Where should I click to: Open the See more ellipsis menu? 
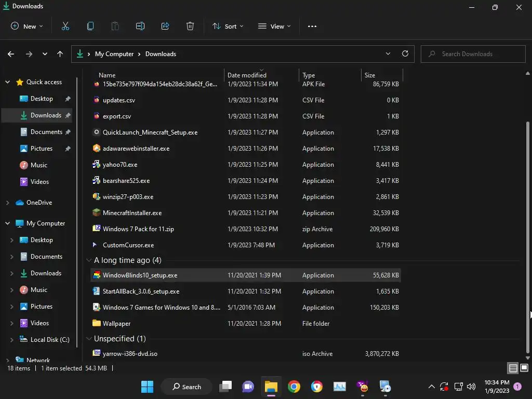click(x=312, y=26)
